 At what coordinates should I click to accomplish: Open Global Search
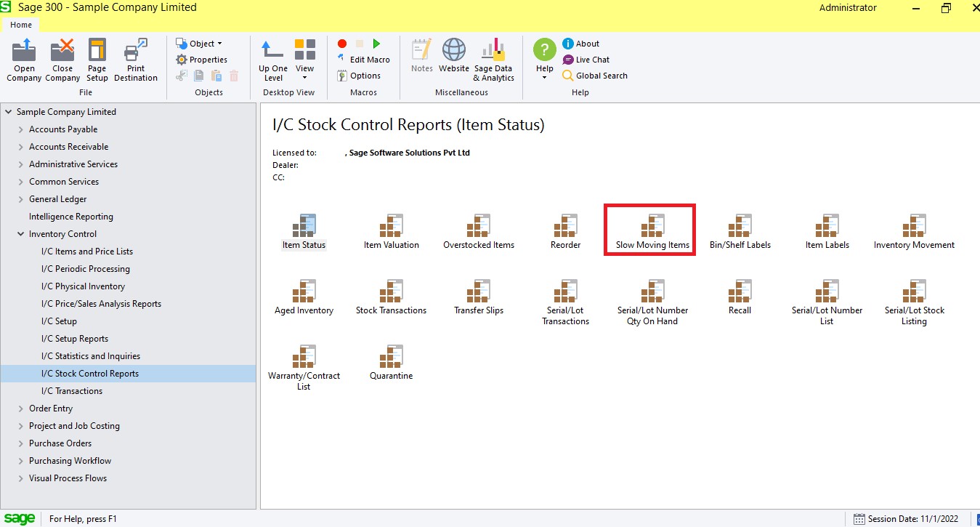(x=595, y=76)
